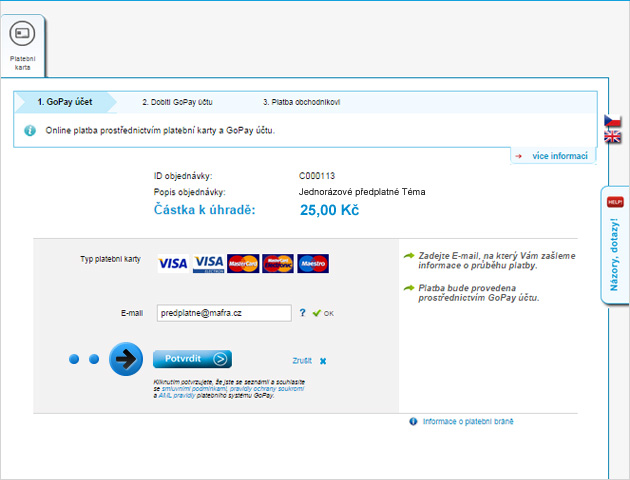Select the Visa Electron card logo
This screenshot has width=630, height=480.
208,263
